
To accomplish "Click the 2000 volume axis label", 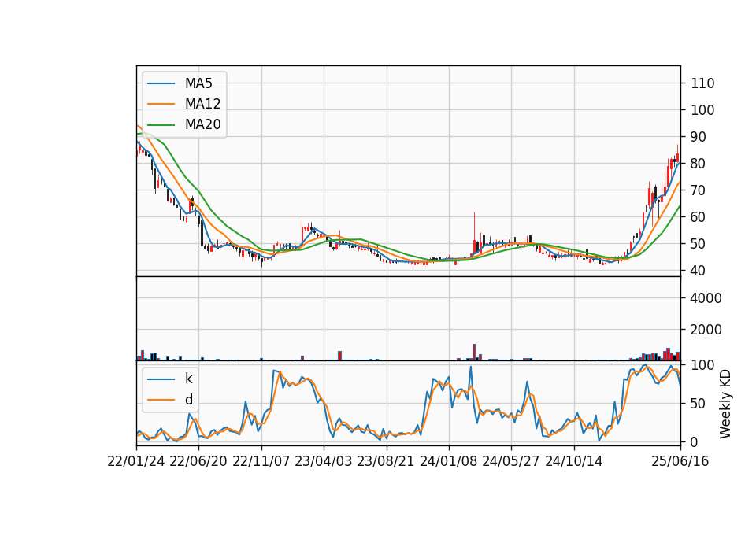I will pyautogui.click(x=706, y=330).
